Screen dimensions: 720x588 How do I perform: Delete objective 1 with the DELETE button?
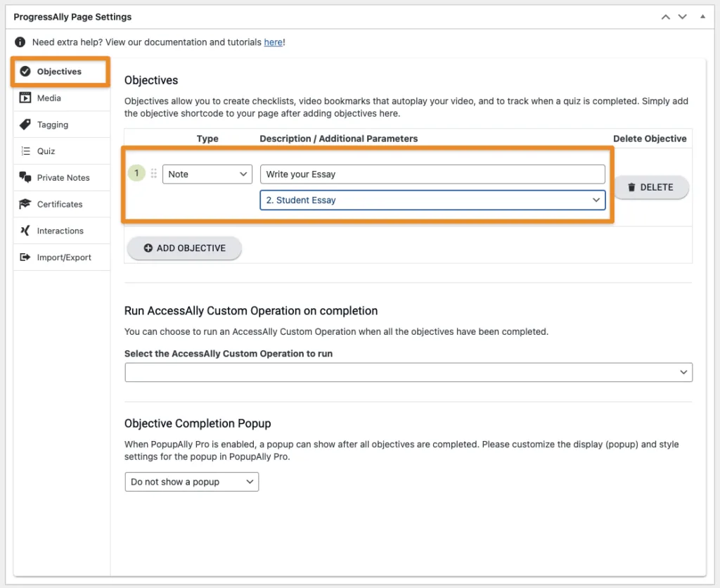pos(651,187)
